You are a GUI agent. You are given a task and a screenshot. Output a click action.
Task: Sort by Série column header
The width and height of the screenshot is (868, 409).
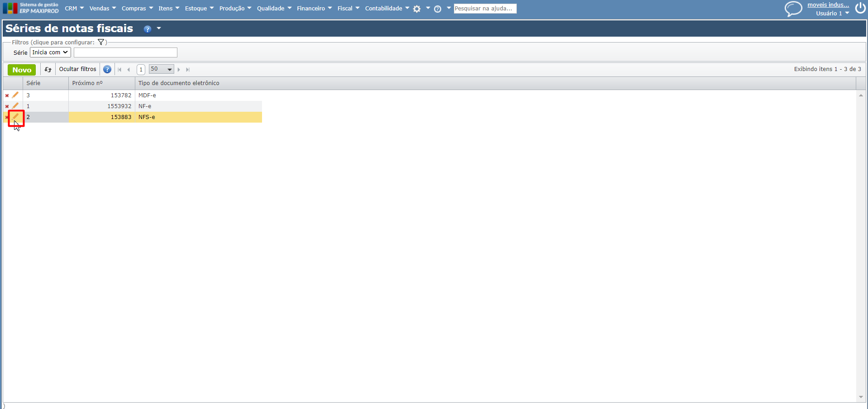point(45,83)
